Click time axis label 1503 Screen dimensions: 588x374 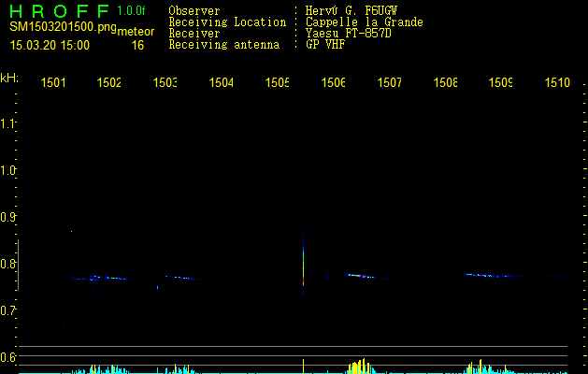[x=165, y=82]
